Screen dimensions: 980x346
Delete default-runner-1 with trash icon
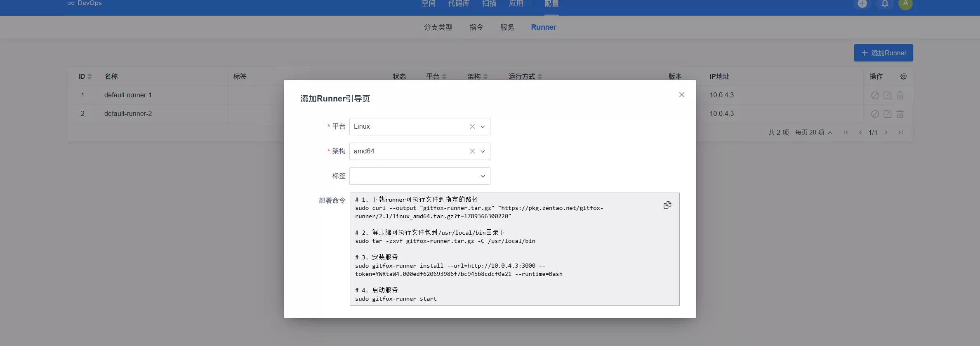pyautogui.click(x=900, y=95)
